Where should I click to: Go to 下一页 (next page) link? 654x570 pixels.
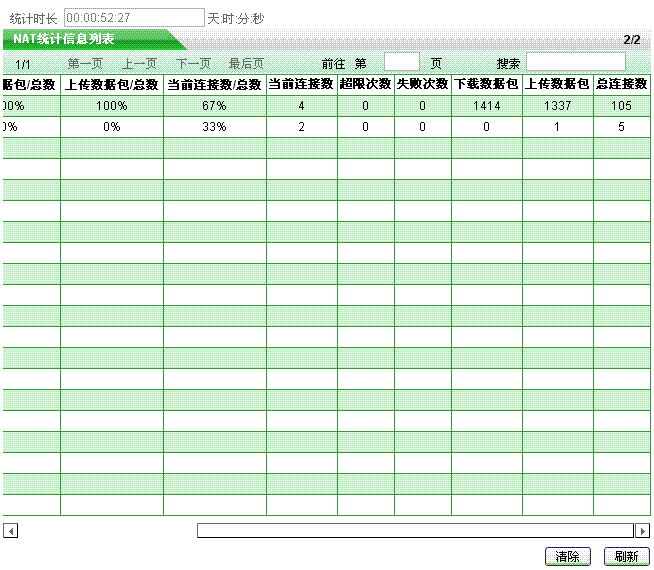coord(193,63)
